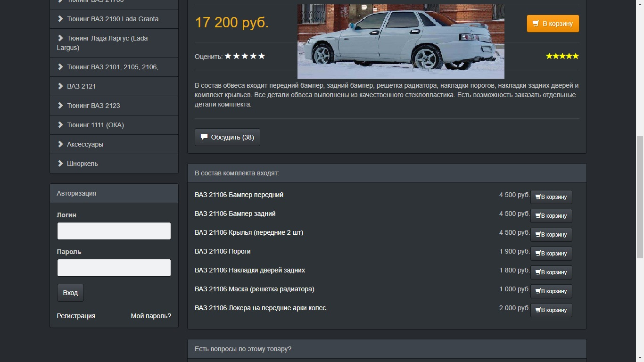Add Накладки дверей задних to cart
This screenshot has width=644, height=362.
[551, 272]
